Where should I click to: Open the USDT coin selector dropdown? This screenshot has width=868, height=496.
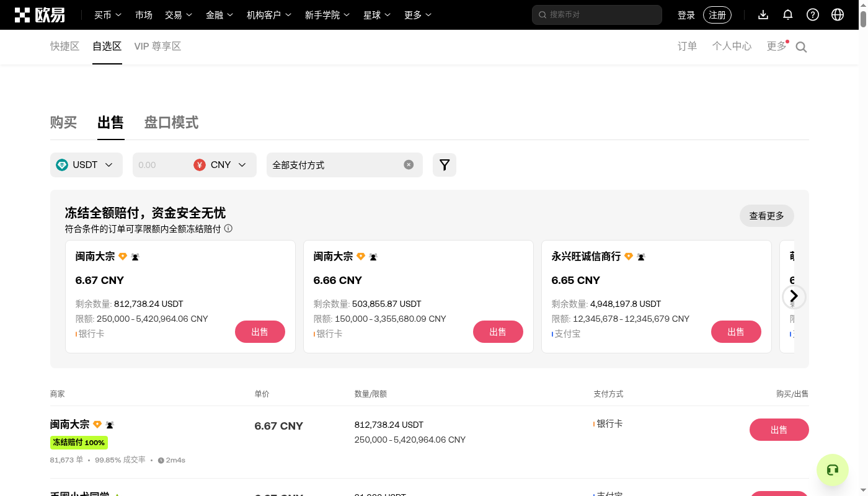point(86,165)
